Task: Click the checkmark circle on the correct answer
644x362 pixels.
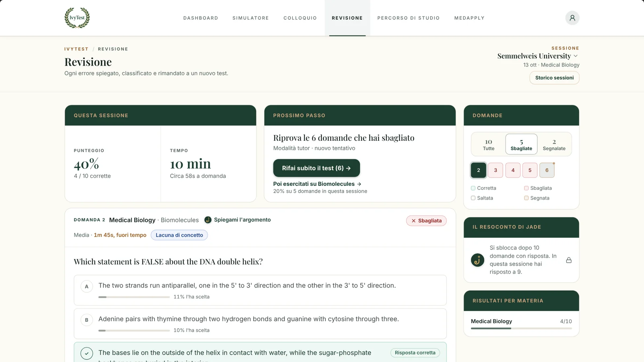Action: pos(87,353)
